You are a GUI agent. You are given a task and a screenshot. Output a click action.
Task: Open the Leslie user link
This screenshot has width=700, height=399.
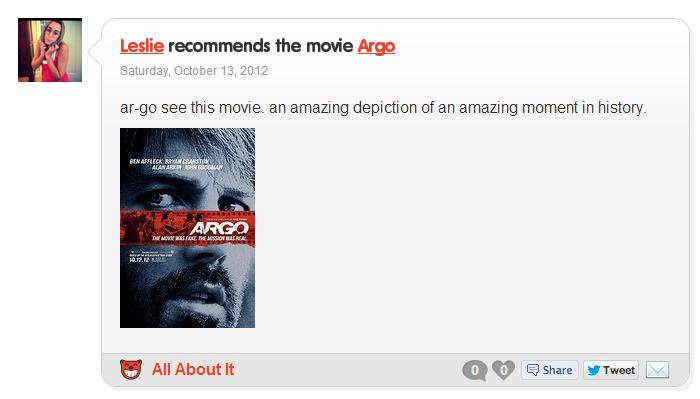(x=142, y=46)
